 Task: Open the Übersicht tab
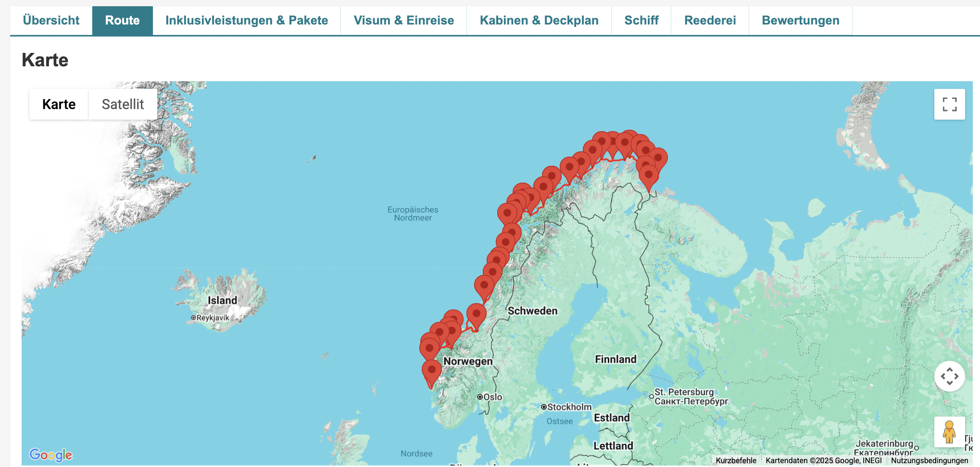pyautogui.click(x=51, y=20)
